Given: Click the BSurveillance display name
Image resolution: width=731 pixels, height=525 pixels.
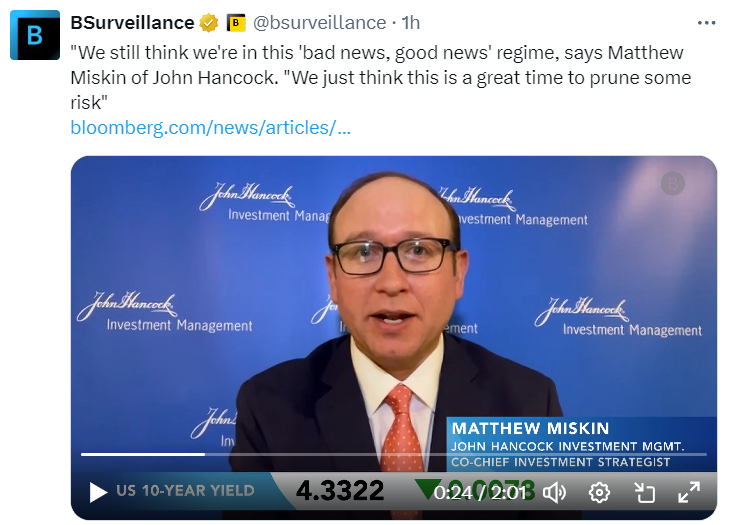Looking at the screenshot, I should click(x=132, y=23).
